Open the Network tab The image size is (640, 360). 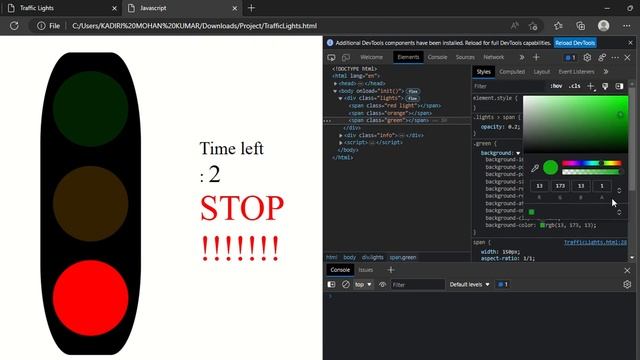point(493,57)
